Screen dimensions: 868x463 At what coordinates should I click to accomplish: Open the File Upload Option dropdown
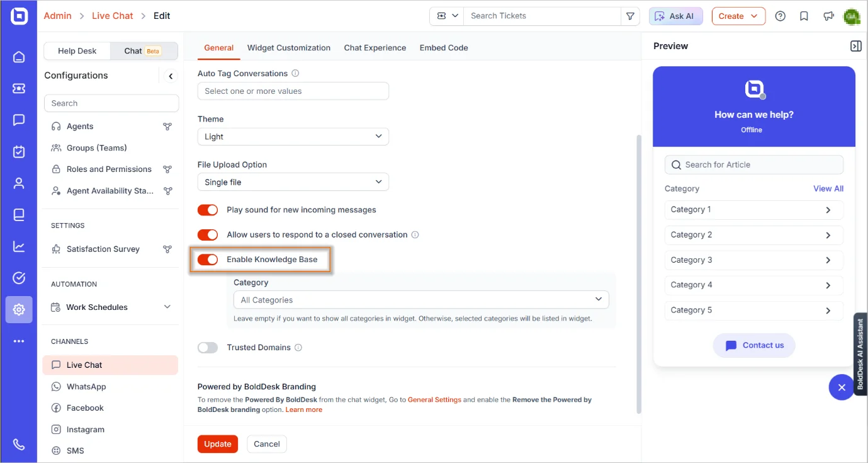[293, 182]
